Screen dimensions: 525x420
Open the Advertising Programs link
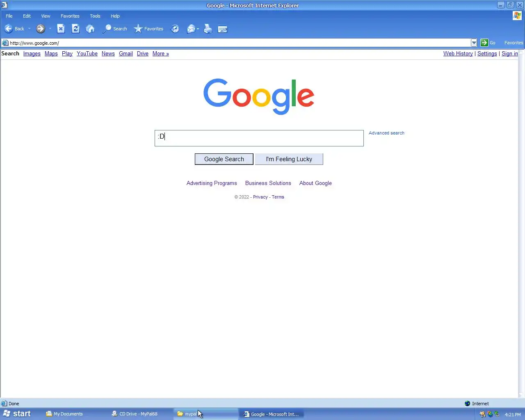[x=212, y=183]
